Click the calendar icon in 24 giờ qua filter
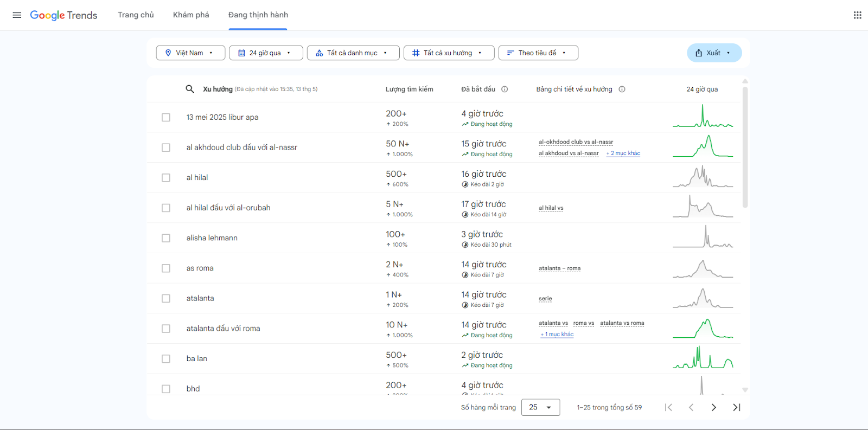Image resolution: width=868 pixels, height=430 pixels. click(242, 53)
